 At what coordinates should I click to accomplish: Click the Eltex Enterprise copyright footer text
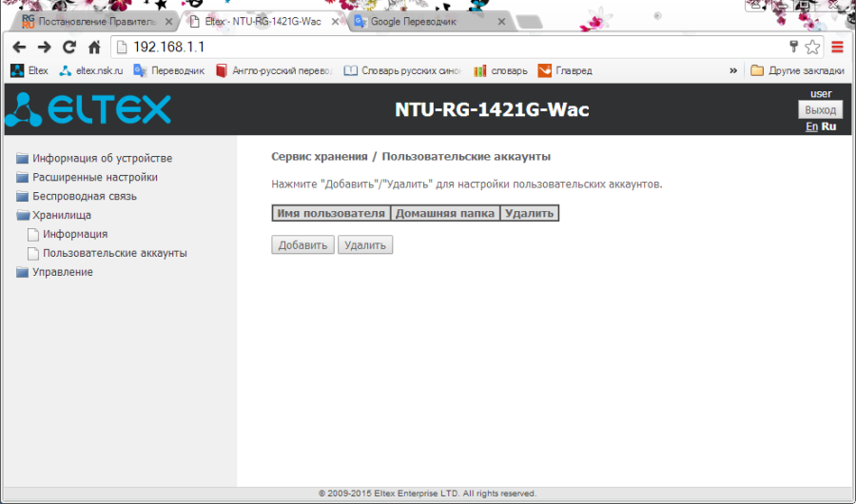[x=427, y=494]
